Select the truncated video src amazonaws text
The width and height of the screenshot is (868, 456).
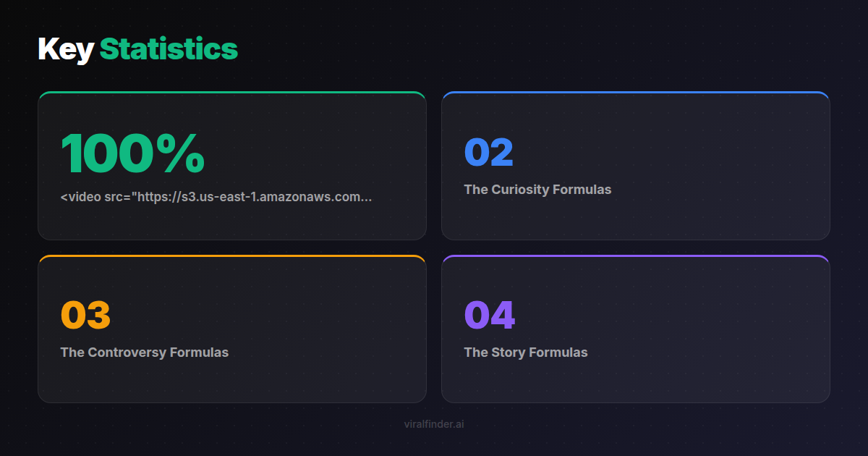point(216,197)
